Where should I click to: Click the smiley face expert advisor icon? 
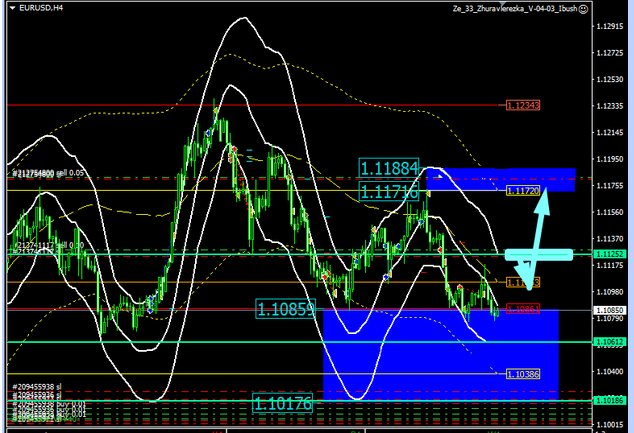click(581, 9)
